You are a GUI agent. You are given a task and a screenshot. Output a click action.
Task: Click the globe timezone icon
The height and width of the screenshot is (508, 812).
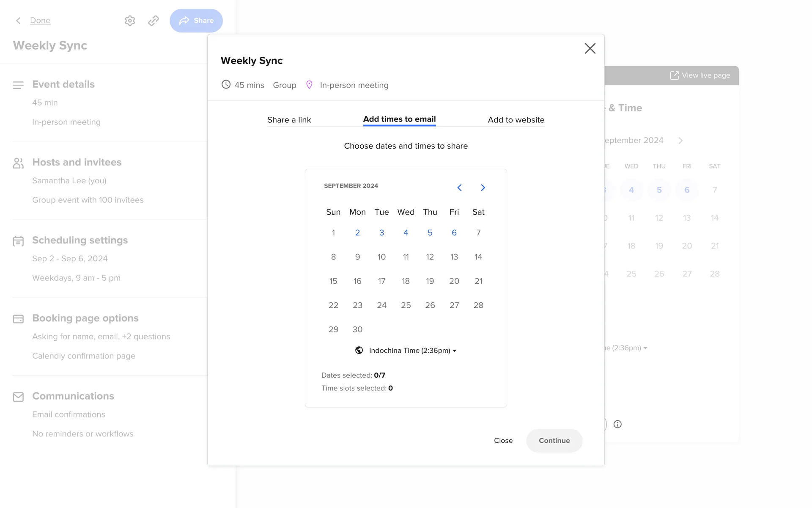pos(359,351)
